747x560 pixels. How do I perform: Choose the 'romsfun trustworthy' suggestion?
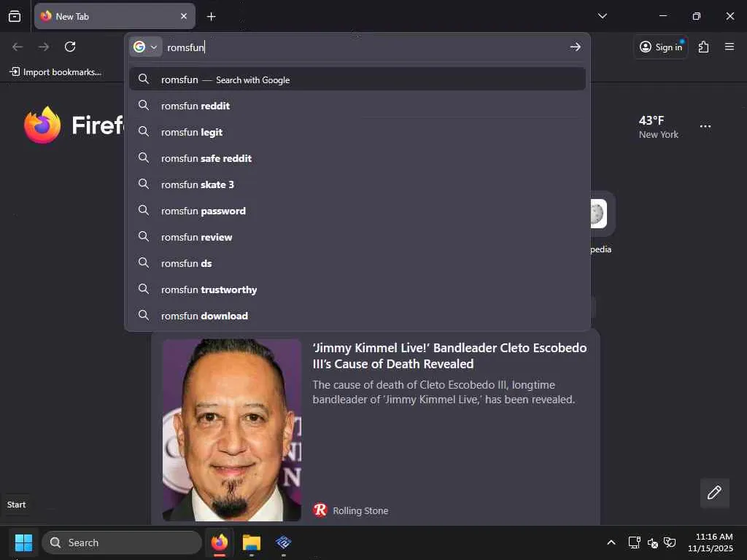point(357,289)
